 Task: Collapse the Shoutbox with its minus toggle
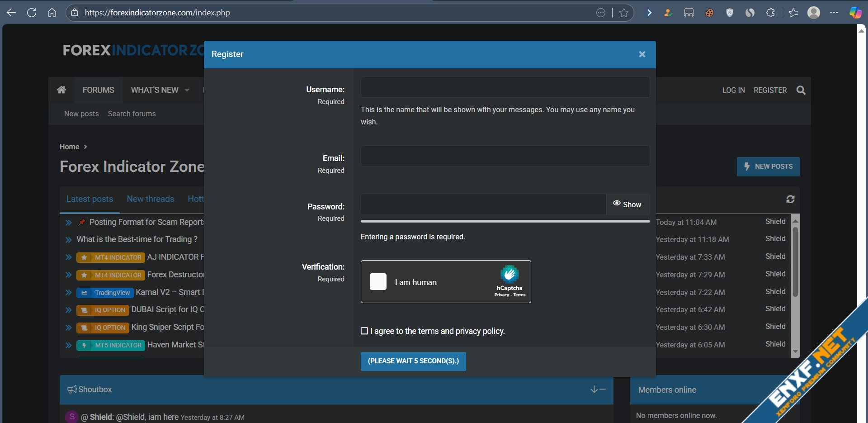pos(603,390)
